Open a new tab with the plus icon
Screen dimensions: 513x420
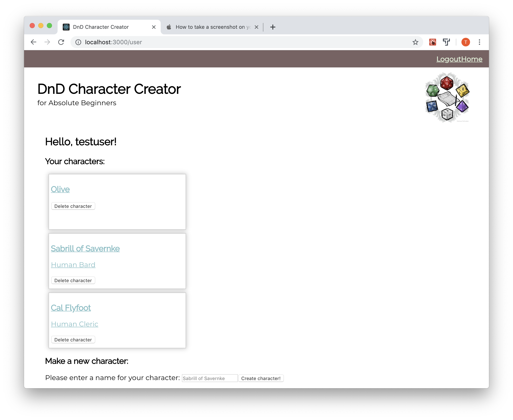(273, 27)
